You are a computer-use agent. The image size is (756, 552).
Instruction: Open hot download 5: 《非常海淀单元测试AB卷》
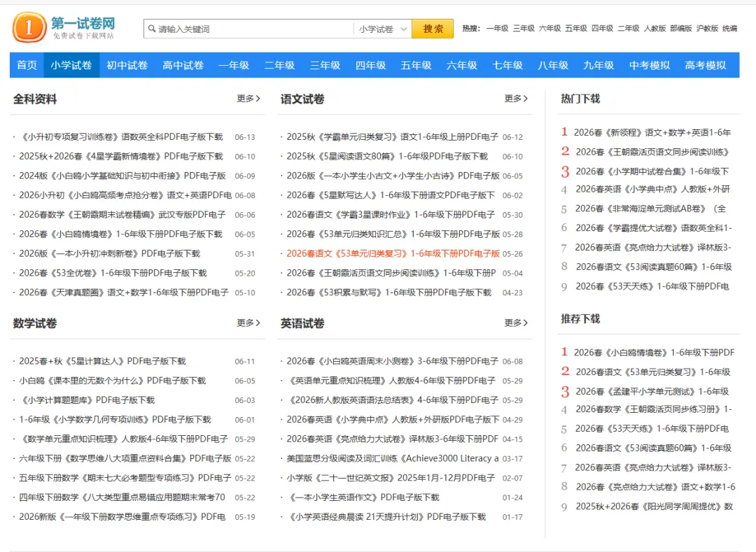tap(651, 208)
